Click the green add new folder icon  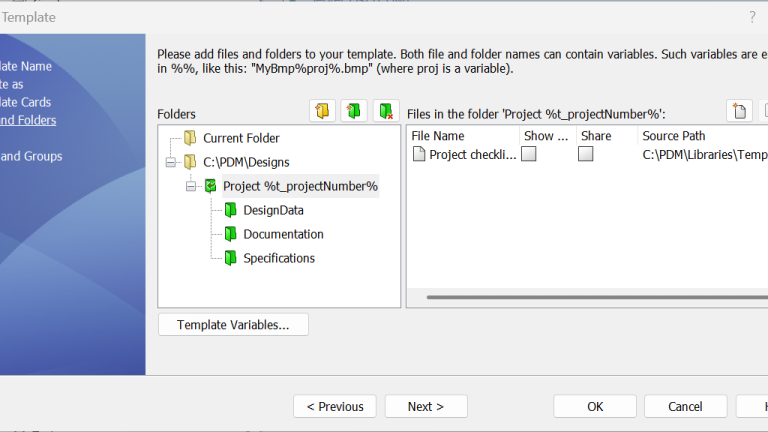tap(354, 111)
